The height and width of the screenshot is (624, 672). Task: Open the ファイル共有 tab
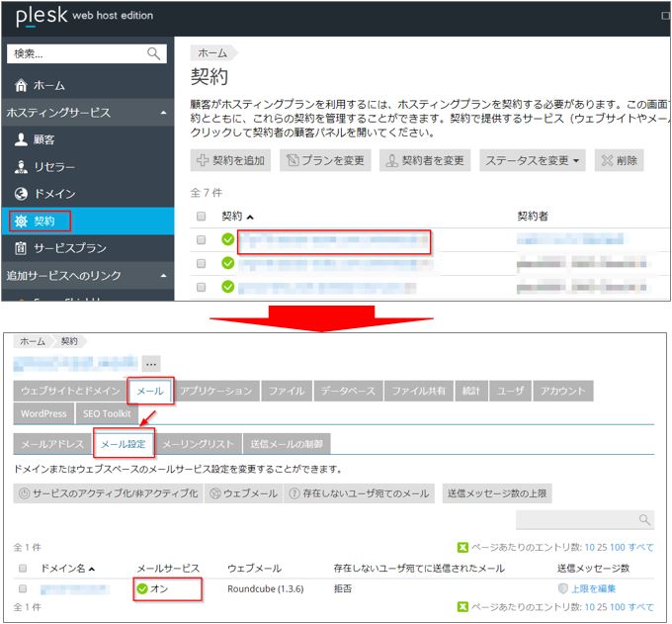[419, 391]
